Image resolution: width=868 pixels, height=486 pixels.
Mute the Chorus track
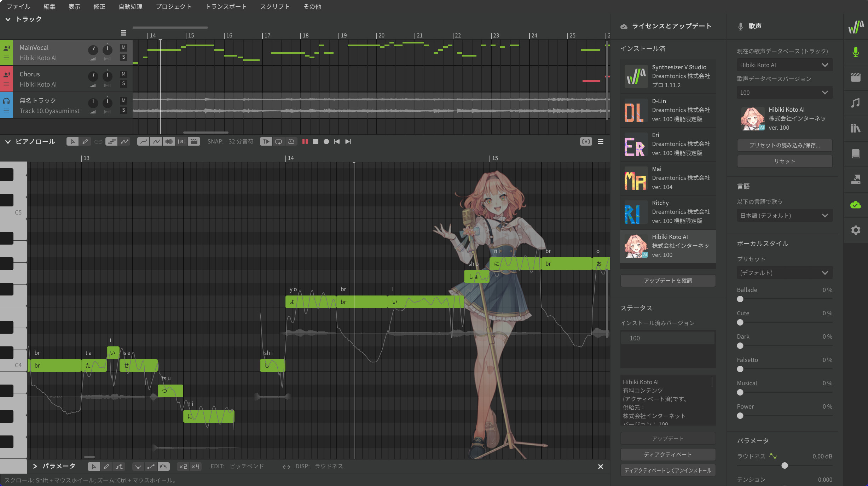click(x=123, y=74)
